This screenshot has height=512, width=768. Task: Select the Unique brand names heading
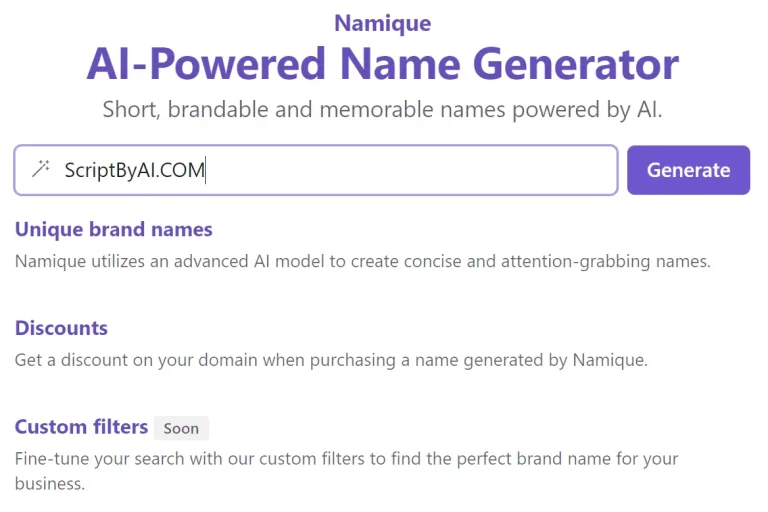pos(114,229)
